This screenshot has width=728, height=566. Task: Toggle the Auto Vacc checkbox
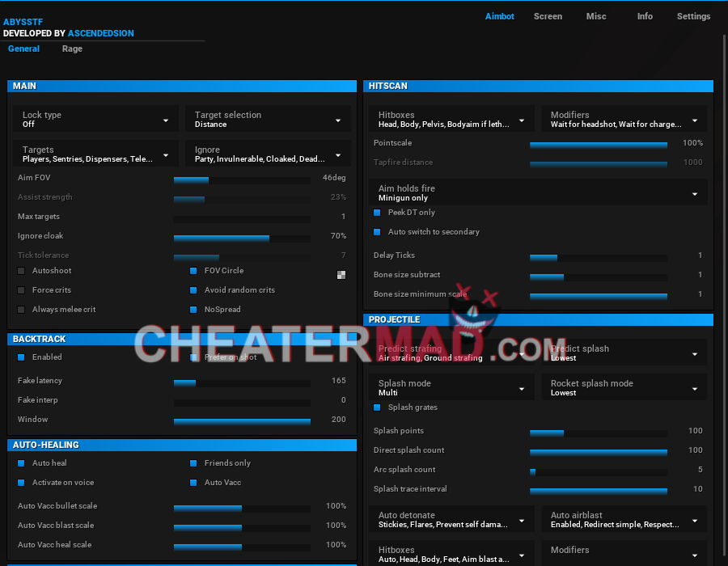pos(193,483)
